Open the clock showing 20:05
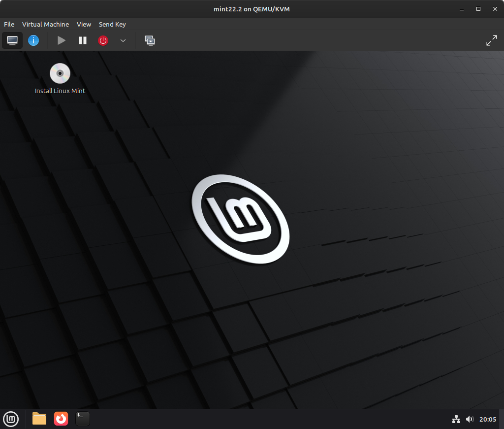504x429 pixels. (x=488, y=419)
